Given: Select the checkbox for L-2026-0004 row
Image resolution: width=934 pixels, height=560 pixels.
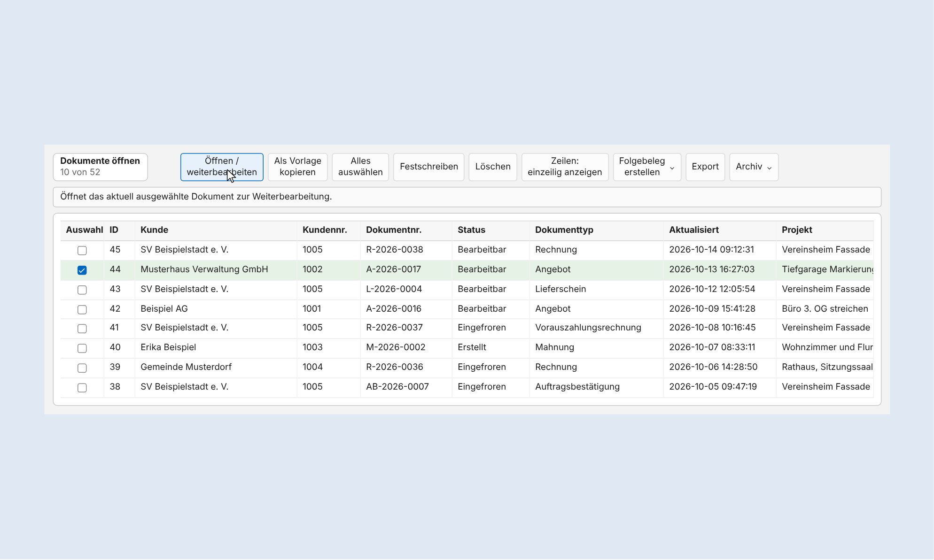Looking at the screenshot, I should [82, 290].
